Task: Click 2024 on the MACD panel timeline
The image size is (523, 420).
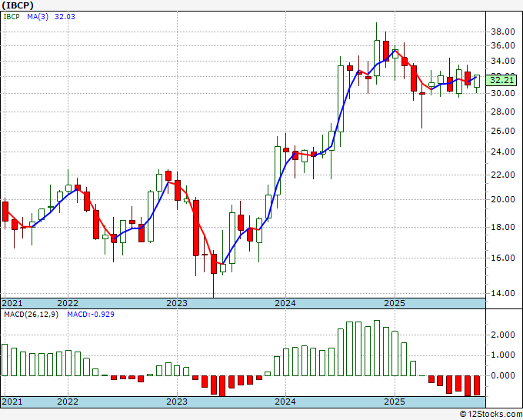Action: 285,402
